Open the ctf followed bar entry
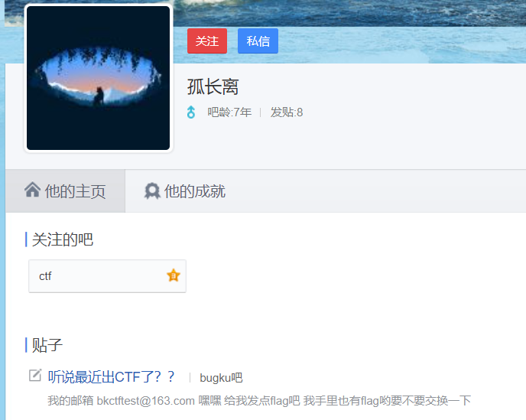The height and width of the screenshot is (420, 526). tap(107, 276)
